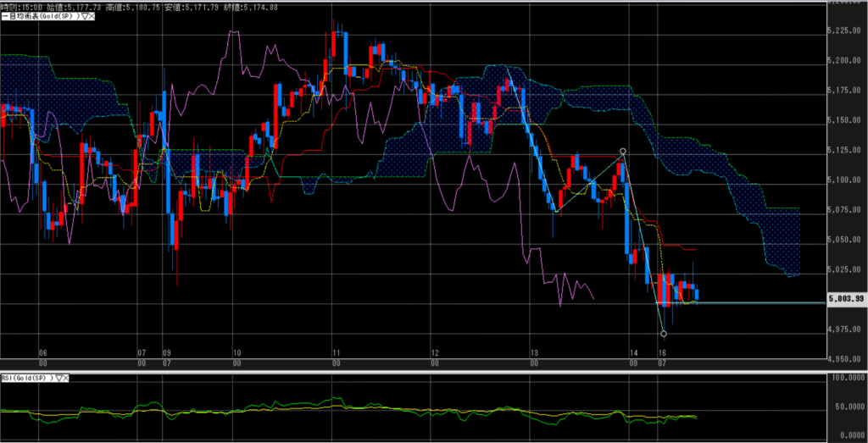Click the 4,975.00 price axis label
This screenshot has height=443, width=868.
click(x=848, y=329)
